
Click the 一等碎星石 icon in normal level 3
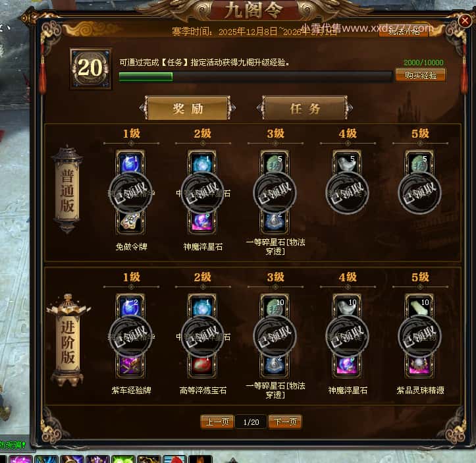pyautogui.click(x=275, y=222)
